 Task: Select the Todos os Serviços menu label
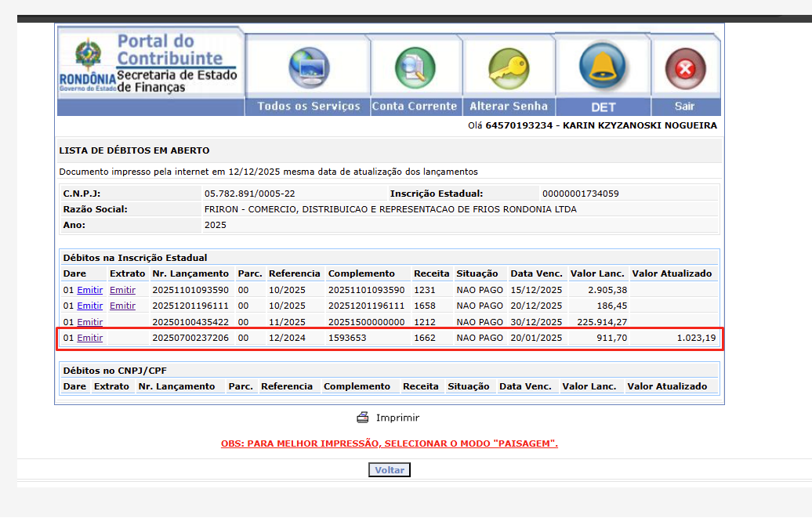click(309, 107)
